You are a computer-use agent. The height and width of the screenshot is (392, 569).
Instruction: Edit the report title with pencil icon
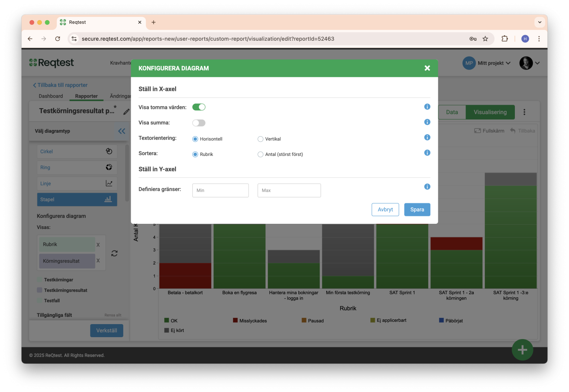tap(126, 112)
